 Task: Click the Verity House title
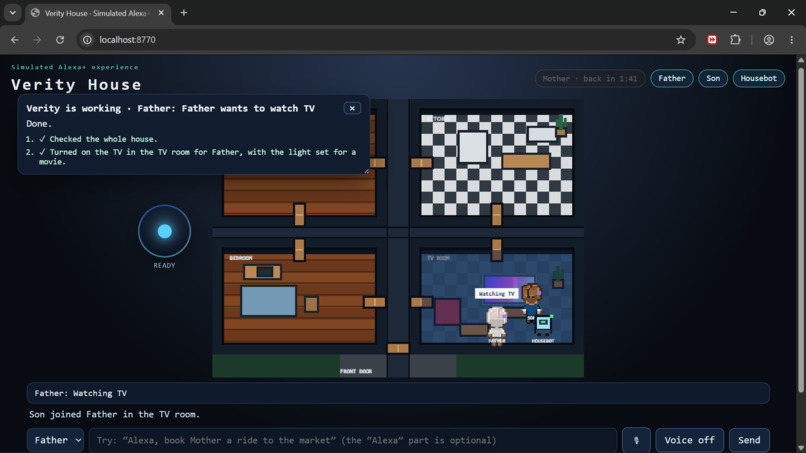(x=76, y=84)
